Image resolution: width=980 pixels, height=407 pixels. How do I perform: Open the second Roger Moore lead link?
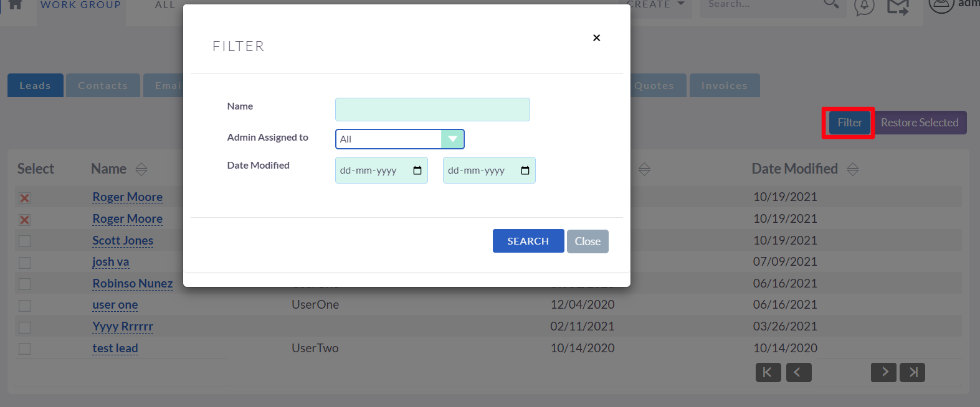point(128,218)
